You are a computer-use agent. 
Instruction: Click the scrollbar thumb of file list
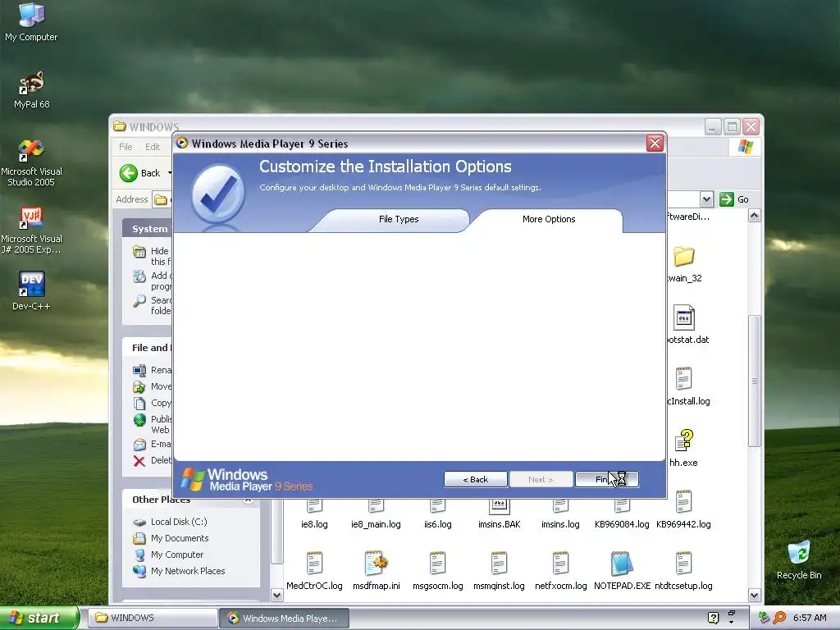[755, 381]
